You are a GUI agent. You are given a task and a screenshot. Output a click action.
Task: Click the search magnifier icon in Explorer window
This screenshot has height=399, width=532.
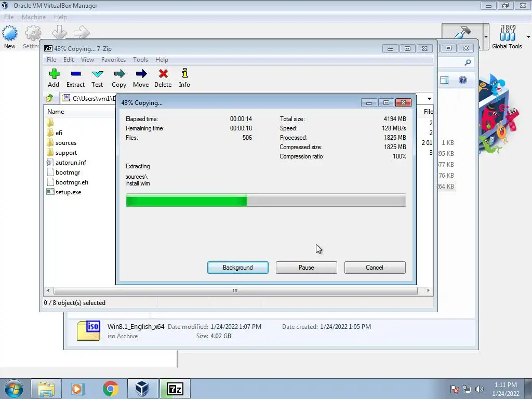coord(468,62)
